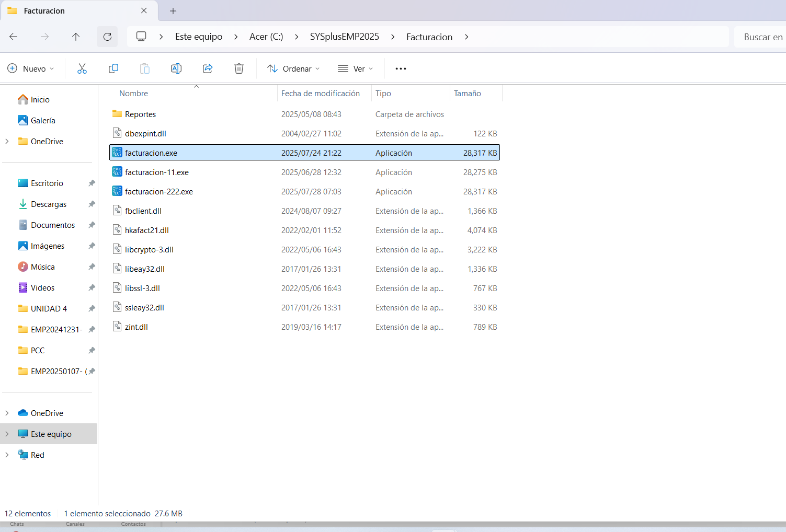Expand the blue cloud OneDrive tree node

pyautogui.click(x=7, y=413)
